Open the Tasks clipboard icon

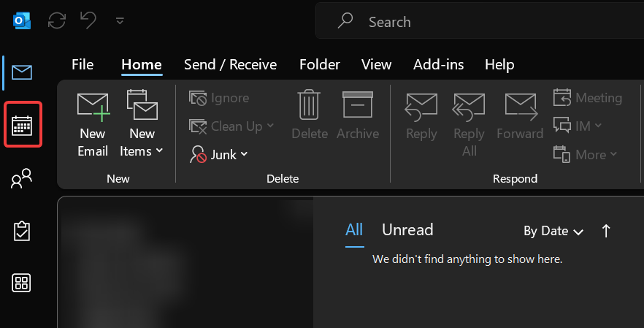[x=22, y=231]
